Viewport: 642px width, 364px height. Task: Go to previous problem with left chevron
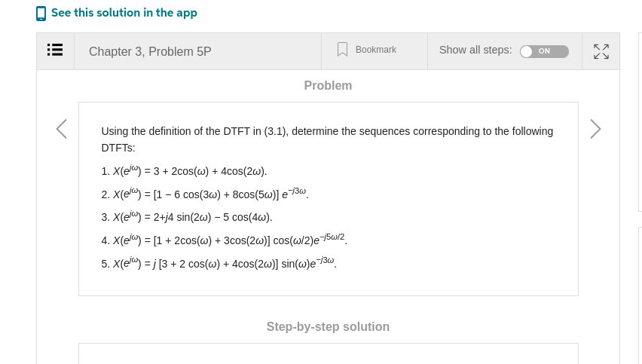click(62, 129)
